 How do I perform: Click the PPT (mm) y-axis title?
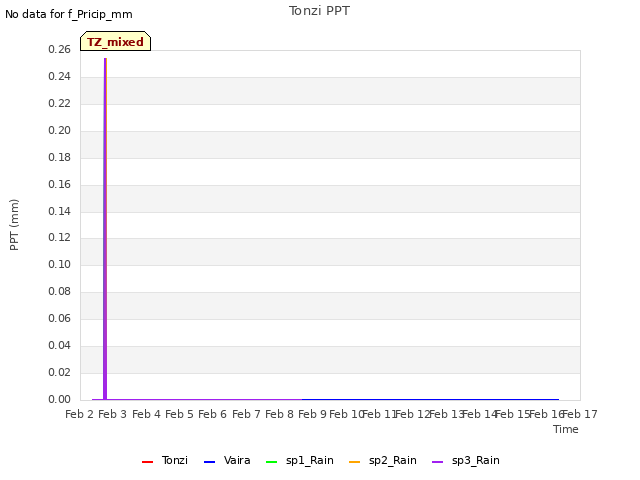(14, 224)
